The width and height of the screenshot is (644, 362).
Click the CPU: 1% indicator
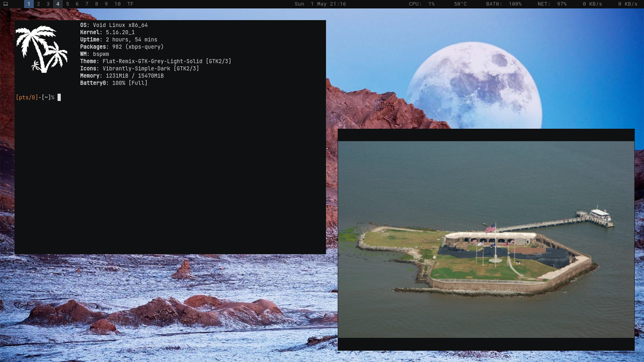coord(422,4)
